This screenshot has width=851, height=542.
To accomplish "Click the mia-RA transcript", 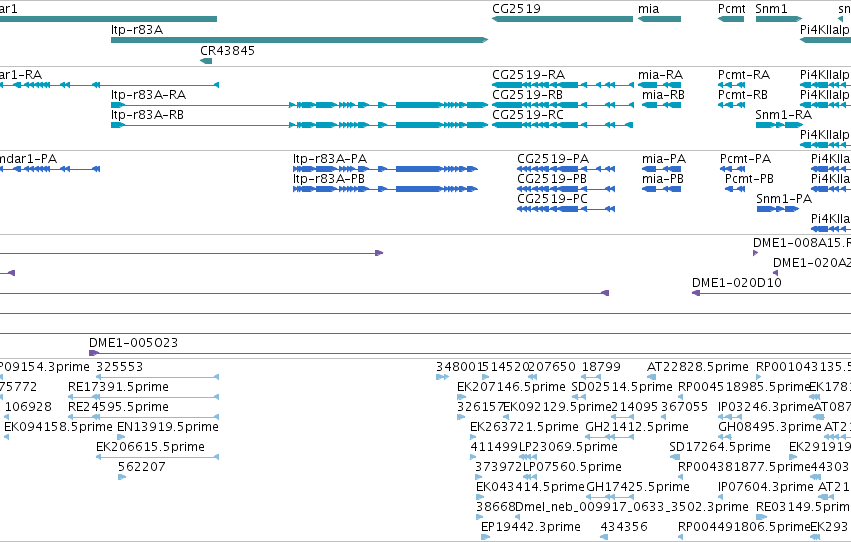I will pyautogui.click(x=659, y=85).
